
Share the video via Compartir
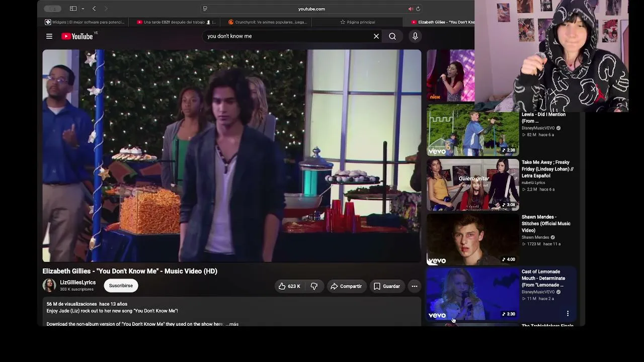coord(346,286)
